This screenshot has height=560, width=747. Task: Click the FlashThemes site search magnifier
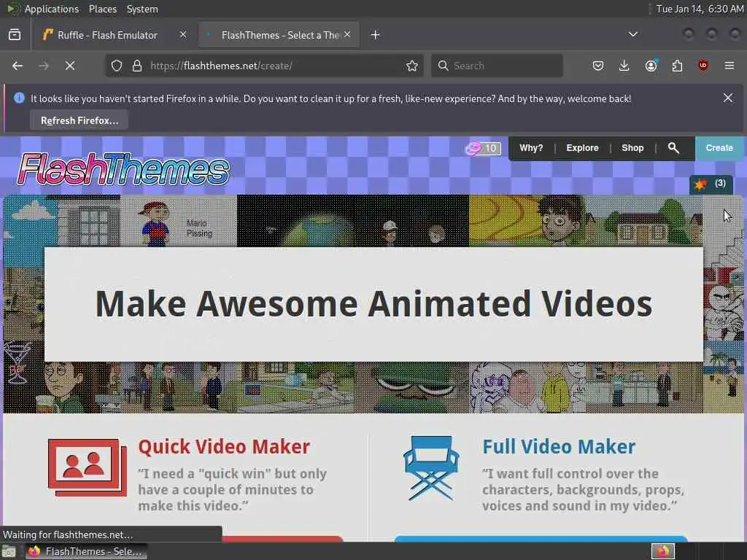(x=673, y=147)
